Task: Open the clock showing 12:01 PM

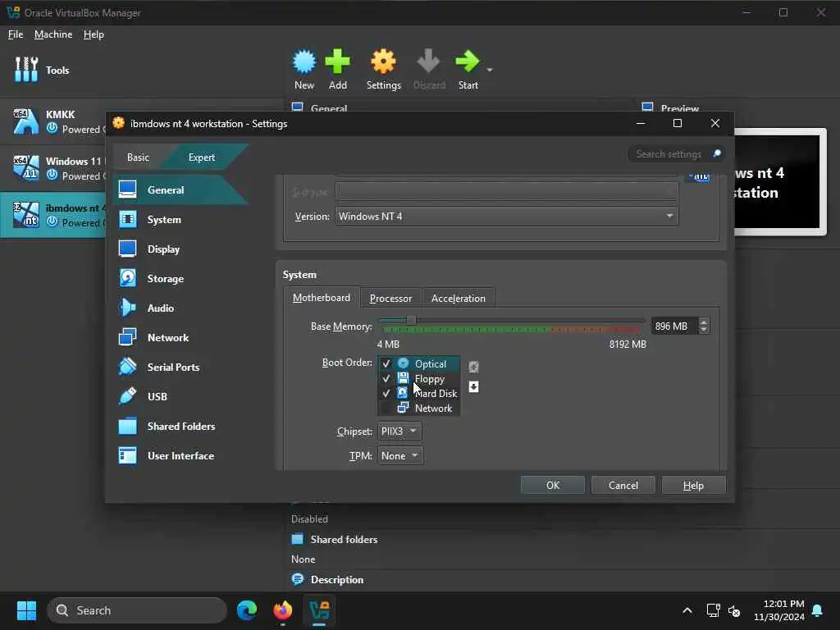Action: coord(779,610)
